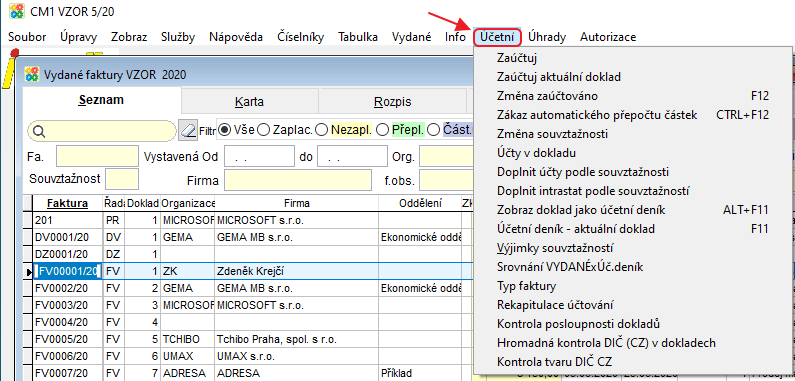Select the Zaplac. radio button
The width and height of the screenshot is (795, 381).
click(x=264, y=130)
